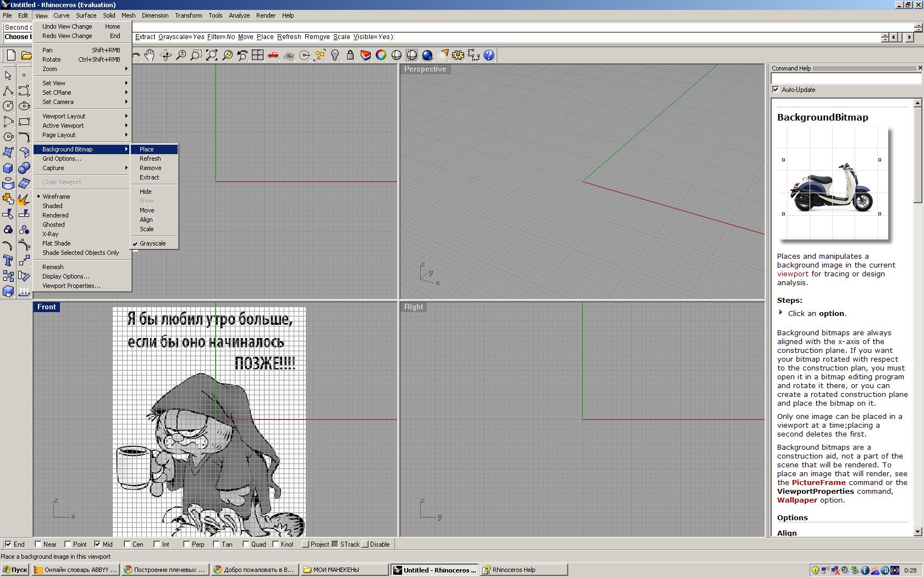Open Help with the blue question-mark icon

(x=489, y=55)
